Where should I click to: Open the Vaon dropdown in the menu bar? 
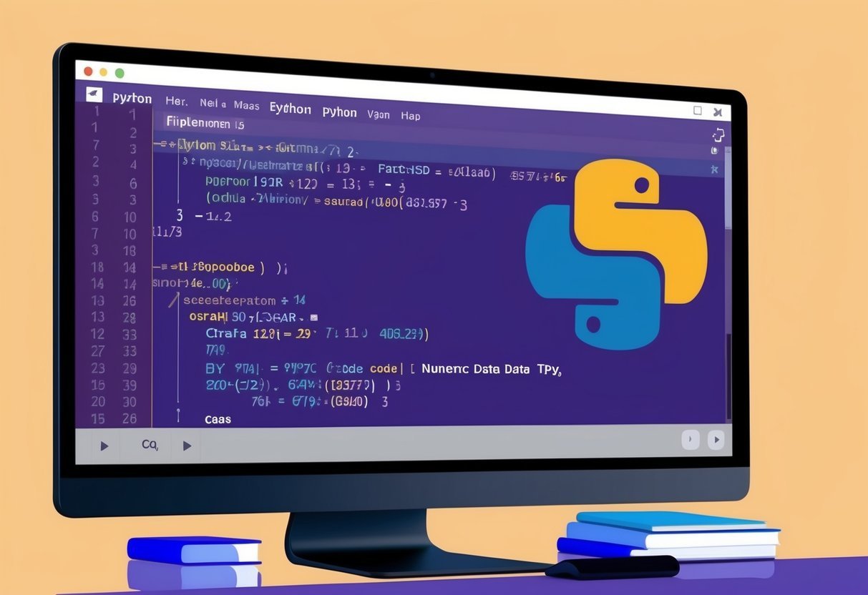pos(379,114)
